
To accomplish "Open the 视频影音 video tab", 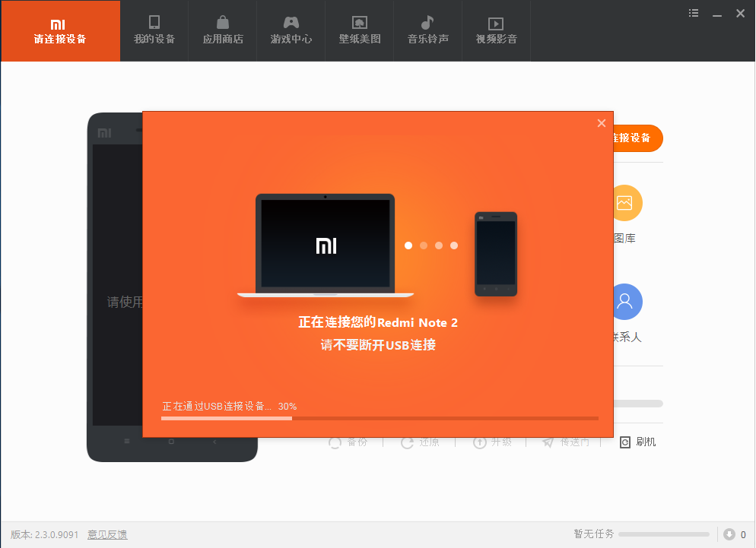I will click(x=497, y=30).
